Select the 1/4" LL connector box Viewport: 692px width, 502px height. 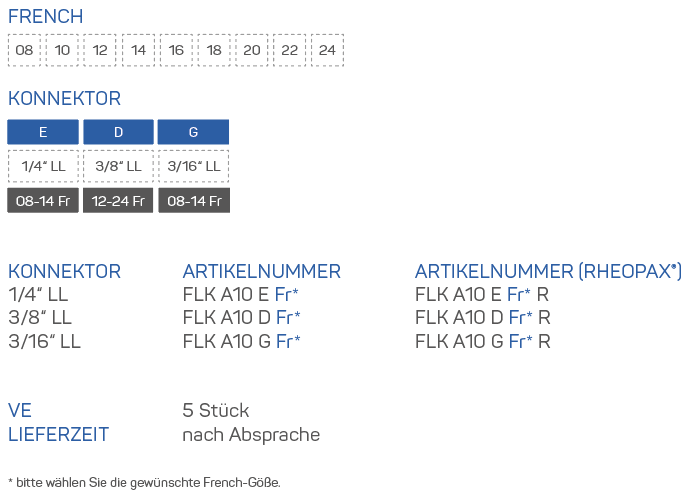click(x=43, y=166)
